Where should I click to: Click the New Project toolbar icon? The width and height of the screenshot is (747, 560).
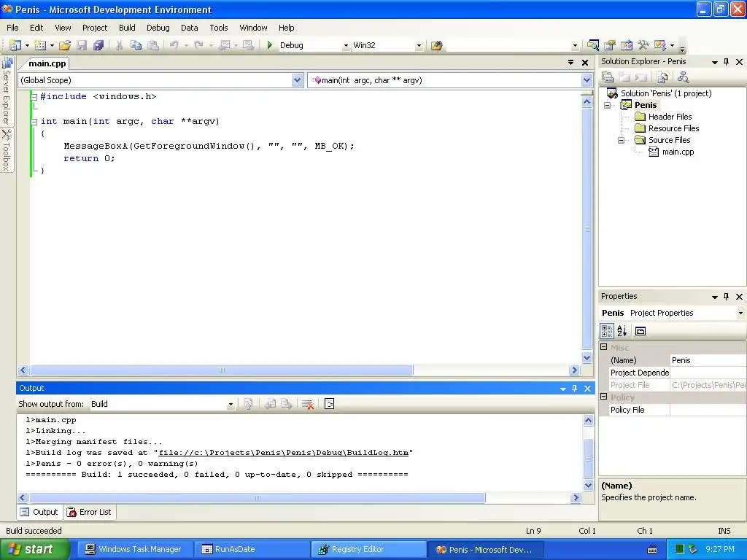15,45
